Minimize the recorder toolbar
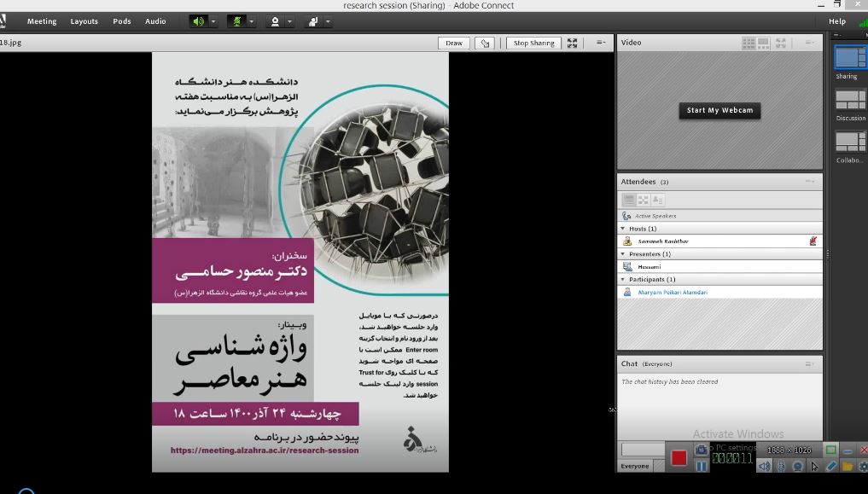The width and height of the screenshot is (868, 494). 848,450
